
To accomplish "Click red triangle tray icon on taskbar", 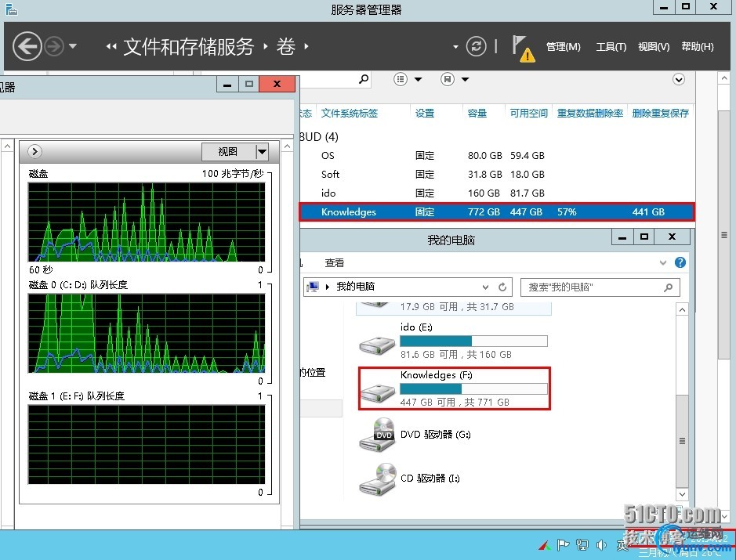I will (545, 545).
